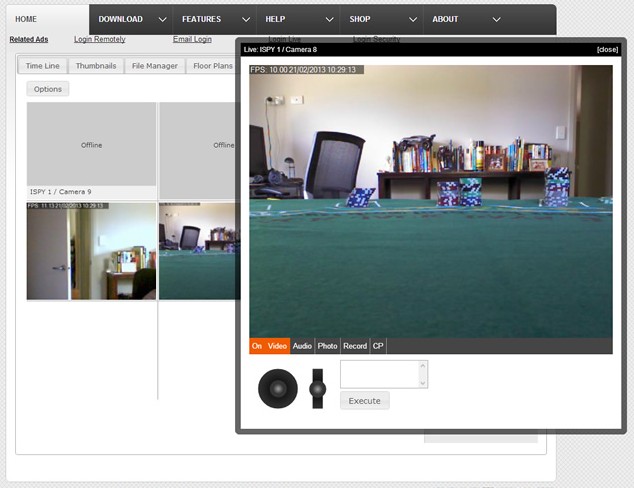This screenshot has width=634, height=488.
Task: Take a Photo snapshot
Action: (x=328, y=346)
